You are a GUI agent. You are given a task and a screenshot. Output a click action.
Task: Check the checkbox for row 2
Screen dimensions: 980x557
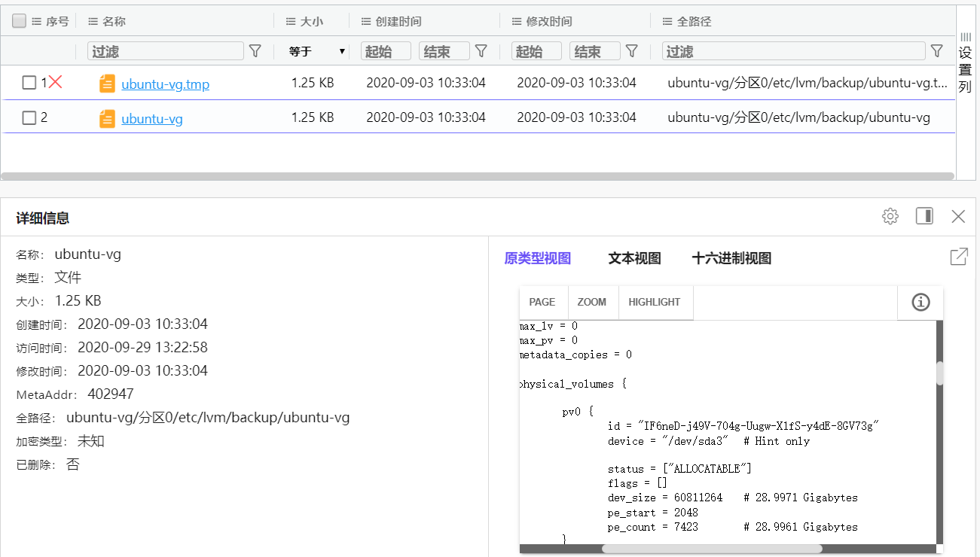29,118
